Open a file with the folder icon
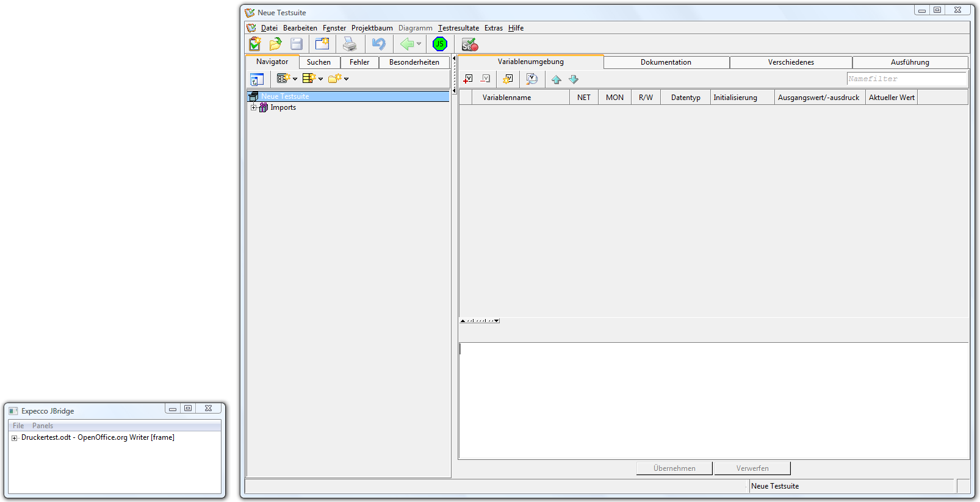The height and width of the screenshot is (502, 980). coord(275,44)
